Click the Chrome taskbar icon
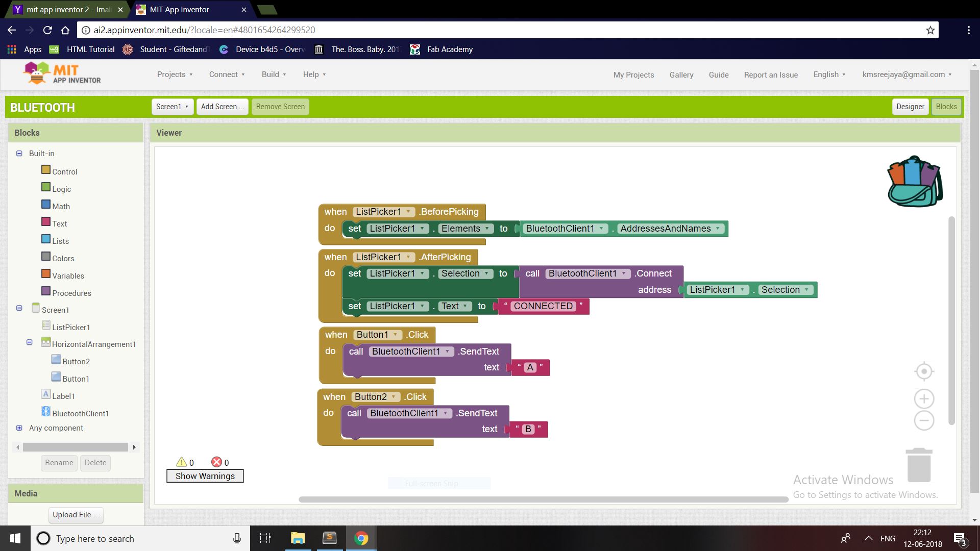The width and height of the screenshot is (980, 551). pos(361,538)
